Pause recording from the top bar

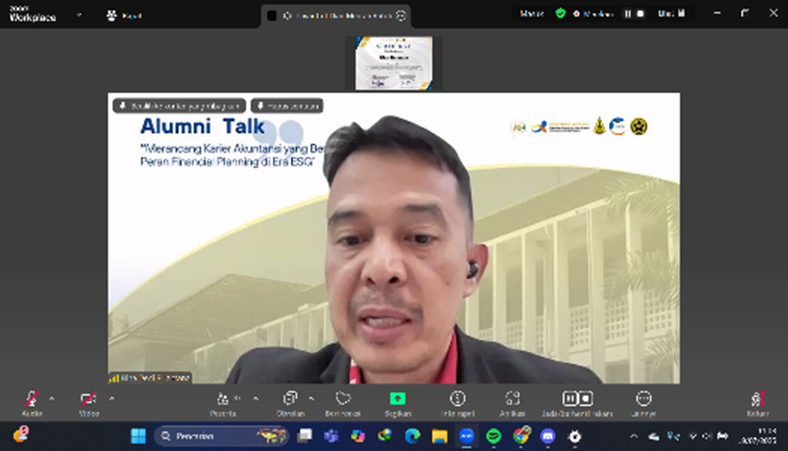(628, 14)
